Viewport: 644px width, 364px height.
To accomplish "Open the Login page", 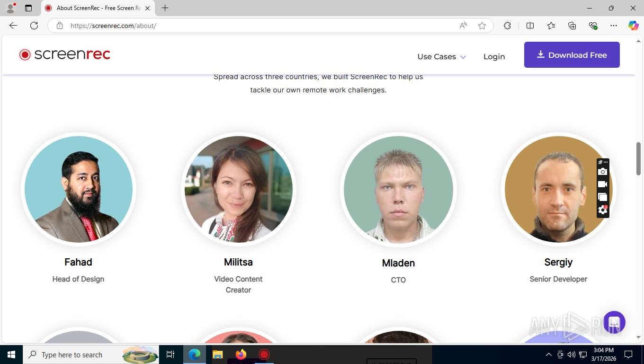I will click(494, 56).
